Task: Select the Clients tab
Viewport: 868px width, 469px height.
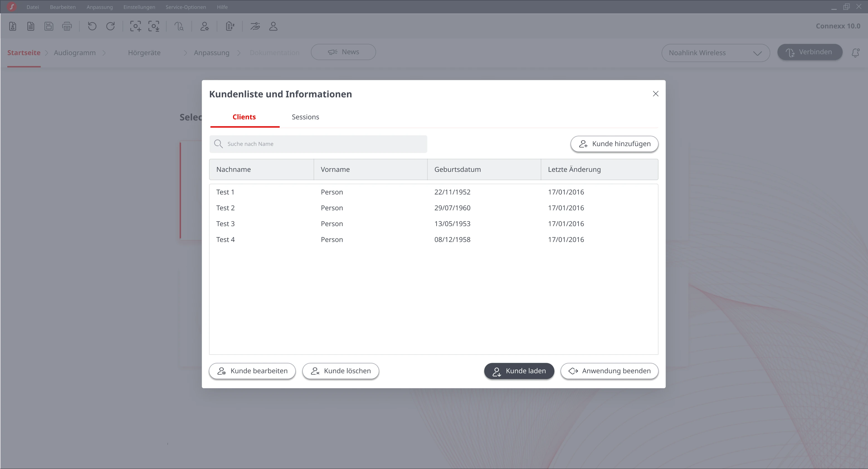Action: (x=244, y=117)
